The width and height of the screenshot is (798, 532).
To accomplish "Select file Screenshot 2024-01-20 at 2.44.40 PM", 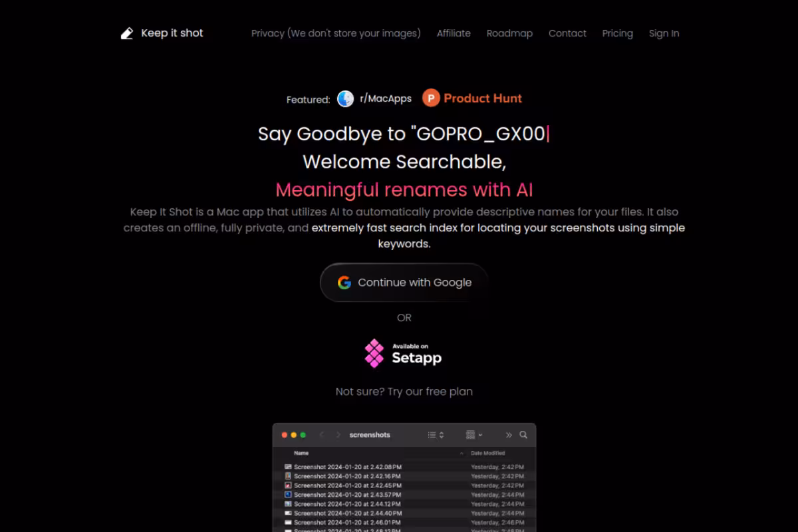I will (348, 513).
